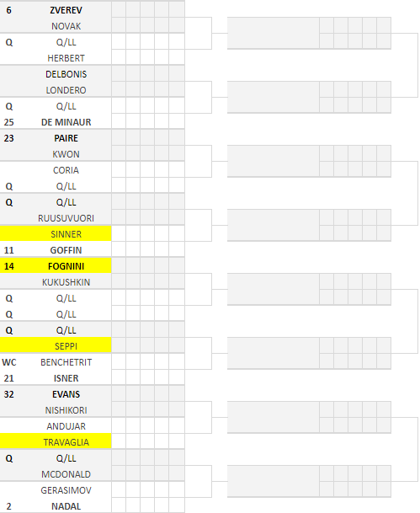Viewport: 420px width, 513px height.
Task: Click the ZVEREV player name cell
Action: pos(66,10)
